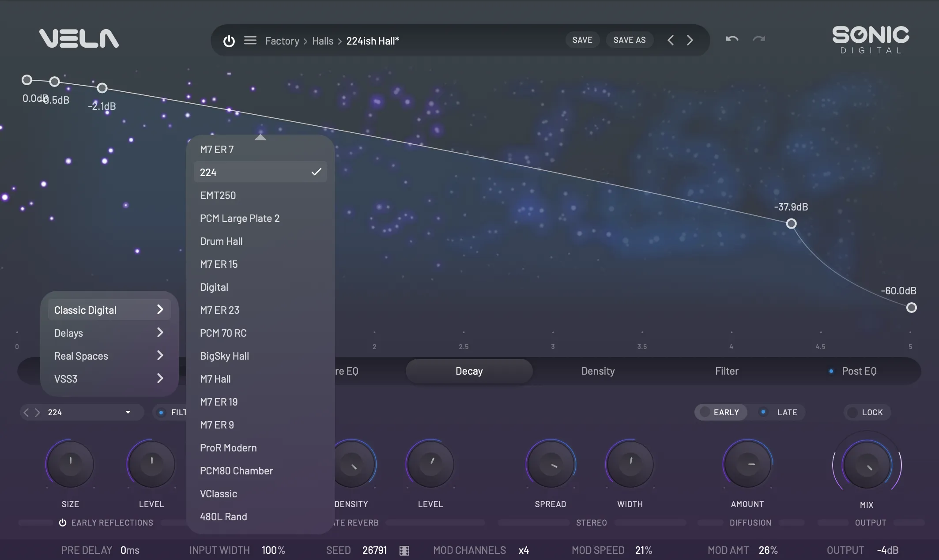Open the preset hamburger menu
Viewport: 939px width, 560px height.
[x=250, y=41]
